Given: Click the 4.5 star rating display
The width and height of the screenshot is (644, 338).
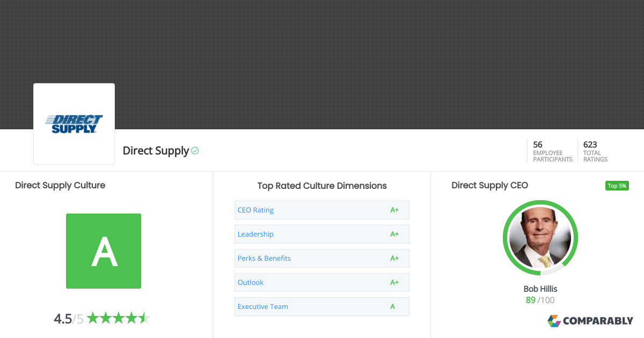Looking at the screenshot, I should coord(102,318).
